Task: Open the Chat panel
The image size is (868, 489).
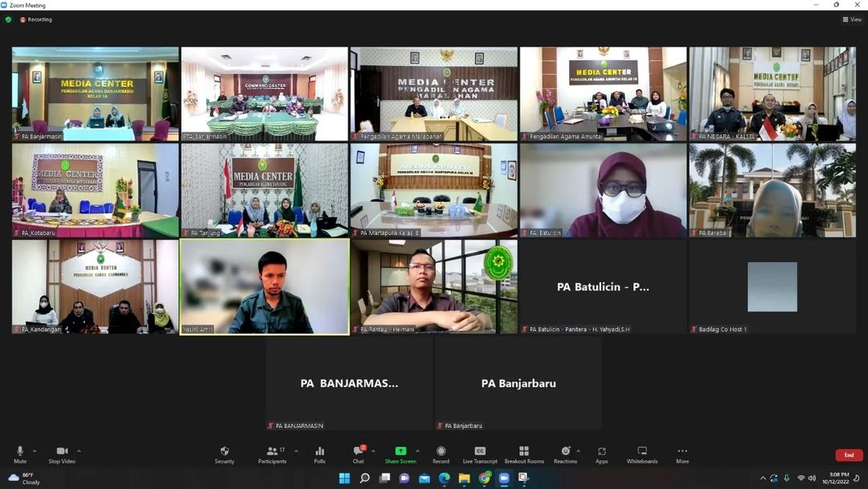Action: coord(358,454)
